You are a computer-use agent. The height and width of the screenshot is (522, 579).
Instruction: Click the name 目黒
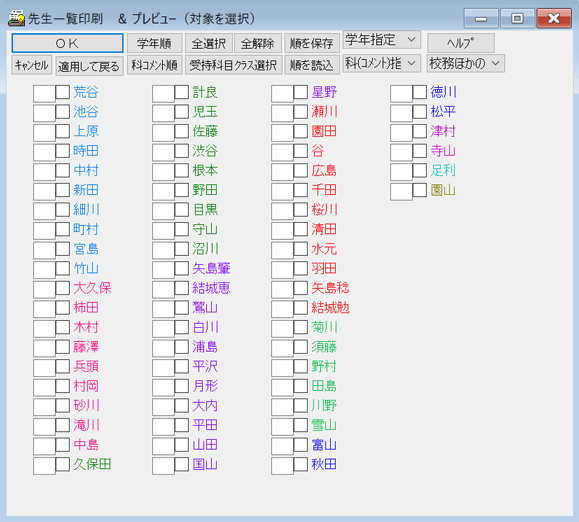(x=206, y=210)
